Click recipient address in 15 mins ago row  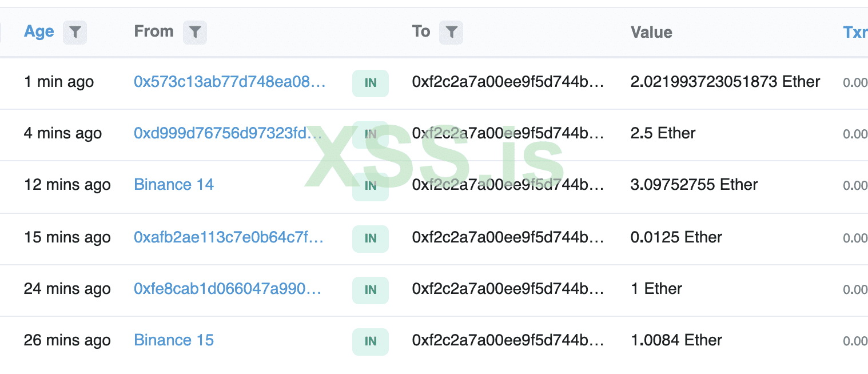click(508, 237)
